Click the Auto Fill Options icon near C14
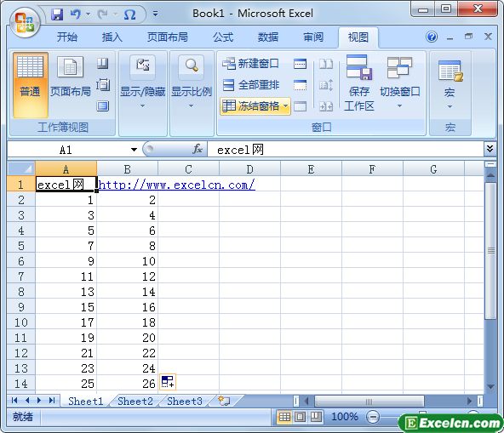 (168, 382)
